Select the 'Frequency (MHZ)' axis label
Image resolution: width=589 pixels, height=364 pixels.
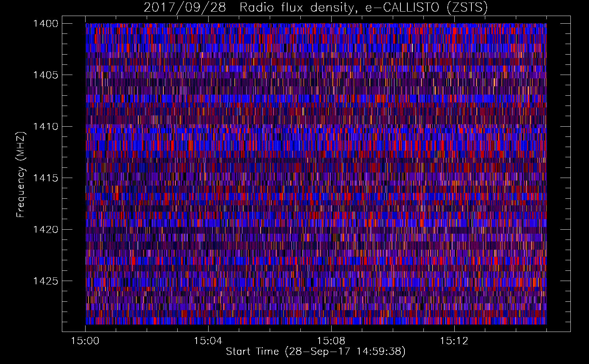pyautogui.click(x=21, y=174)
